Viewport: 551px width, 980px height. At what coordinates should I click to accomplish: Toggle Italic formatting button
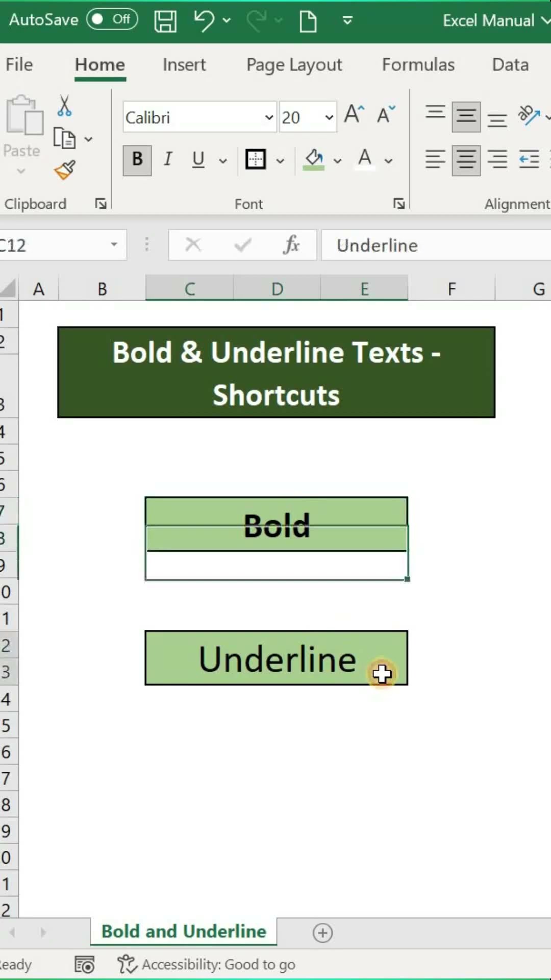[x=167, y=160]
